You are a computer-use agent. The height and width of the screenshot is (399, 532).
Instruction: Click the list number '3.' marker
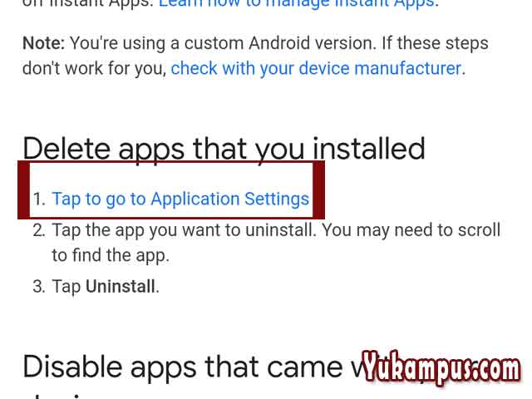click(x=39, y=287)
